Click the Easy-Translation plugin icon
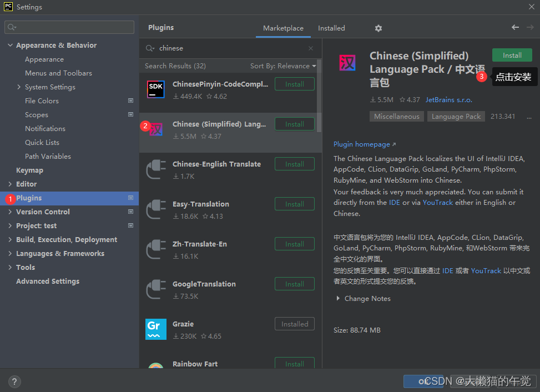Image resolution: width=540 pixels, height=392 pixels. point(155,209)
